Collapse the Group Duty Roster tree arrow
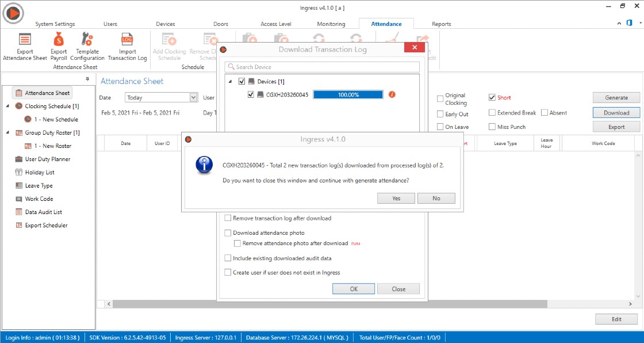This screenshot has height=343, width=644. 8,132
